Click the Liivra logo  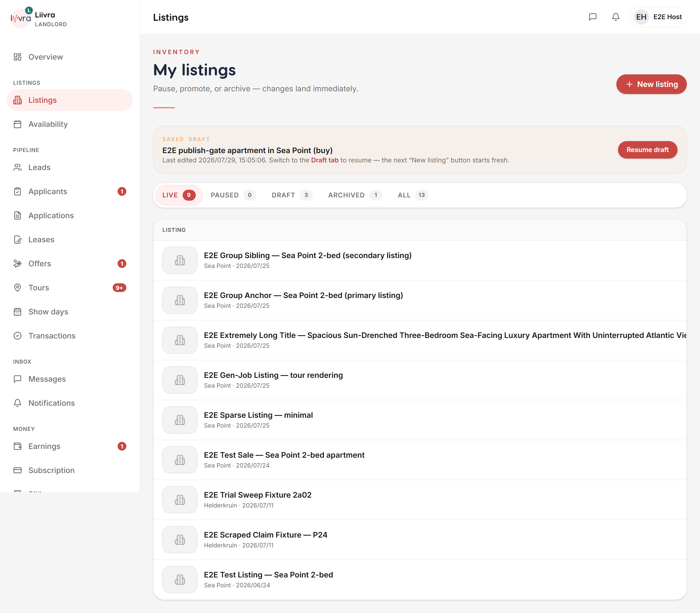(21, 18)
